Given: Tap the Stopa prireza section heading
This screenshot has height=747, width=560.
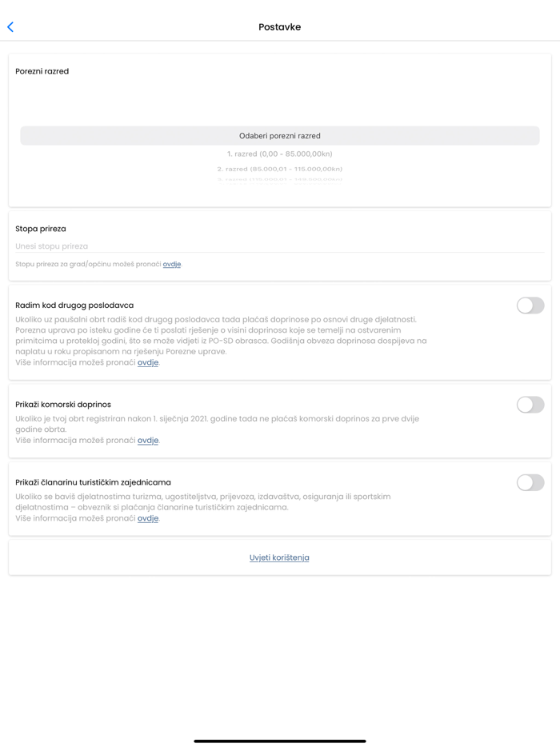Looking at the screenshot, I should [x=41, y=229].
